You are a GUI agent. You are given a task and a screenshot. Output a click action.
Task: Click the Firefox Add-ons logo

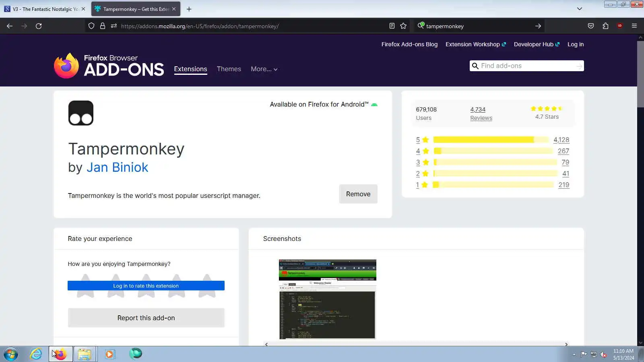click(x=109, y=66)
